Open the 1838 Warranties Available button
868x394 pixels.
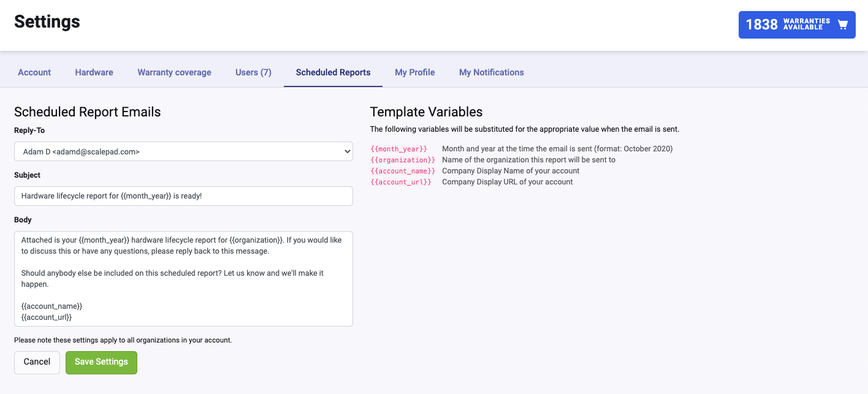tap(797, 25)
